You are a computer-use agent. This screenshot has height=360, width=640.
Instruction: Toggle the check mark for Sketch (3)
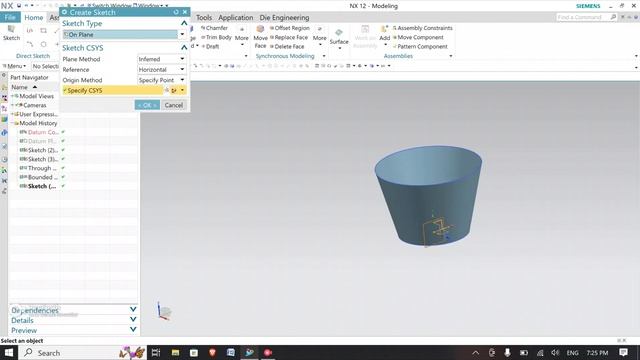[63, 159]
